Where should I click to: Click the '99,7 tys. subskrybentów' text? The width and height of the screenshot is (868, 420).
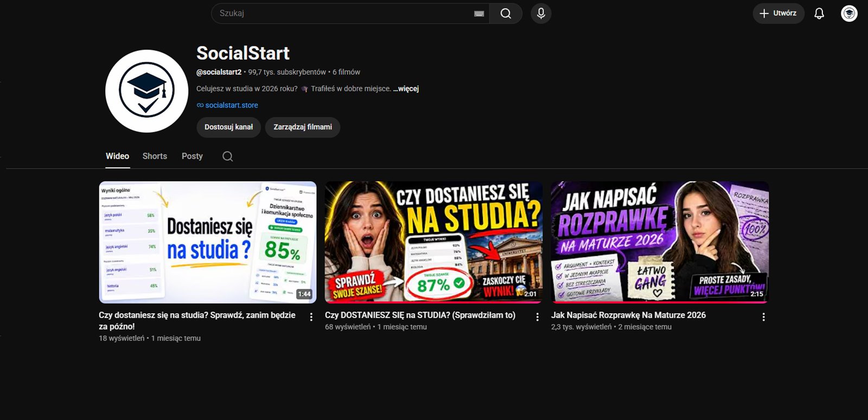(287, 72)
